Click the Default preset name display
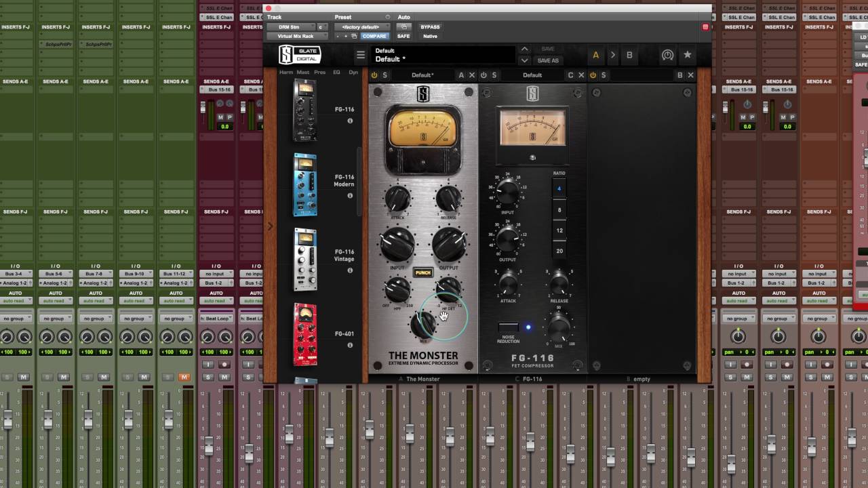Screen dimensions: 868x488 click(x=443, y=55)
